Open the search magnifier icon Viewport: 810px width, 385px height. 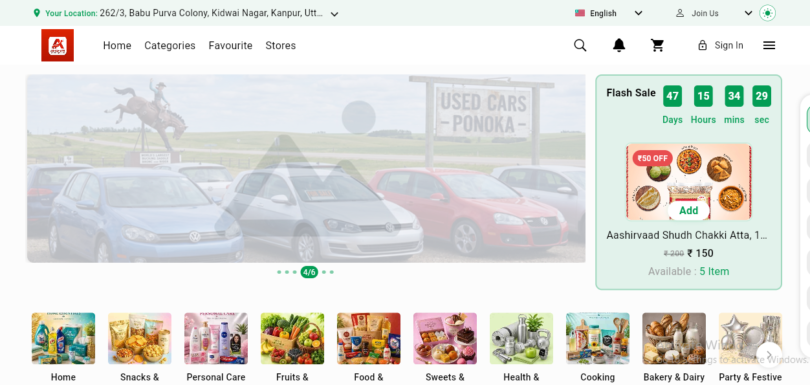point(580,45)
